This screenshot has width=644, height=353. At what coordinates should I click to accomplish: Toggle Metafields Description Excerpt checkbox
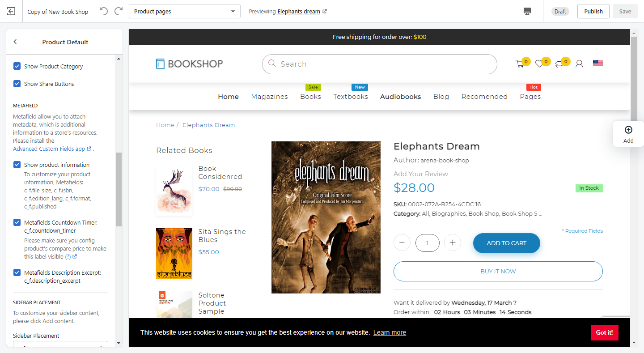pos(17,272)
